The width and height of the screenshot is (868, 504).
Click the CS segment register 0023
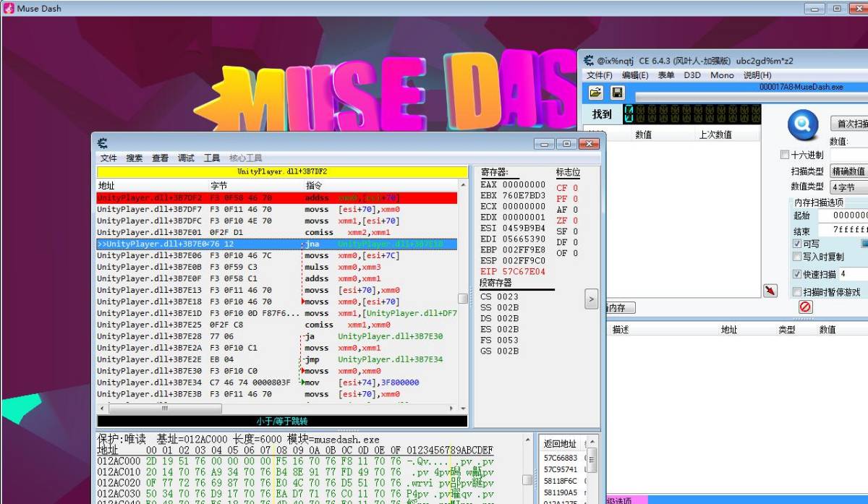tap(508, 296)
